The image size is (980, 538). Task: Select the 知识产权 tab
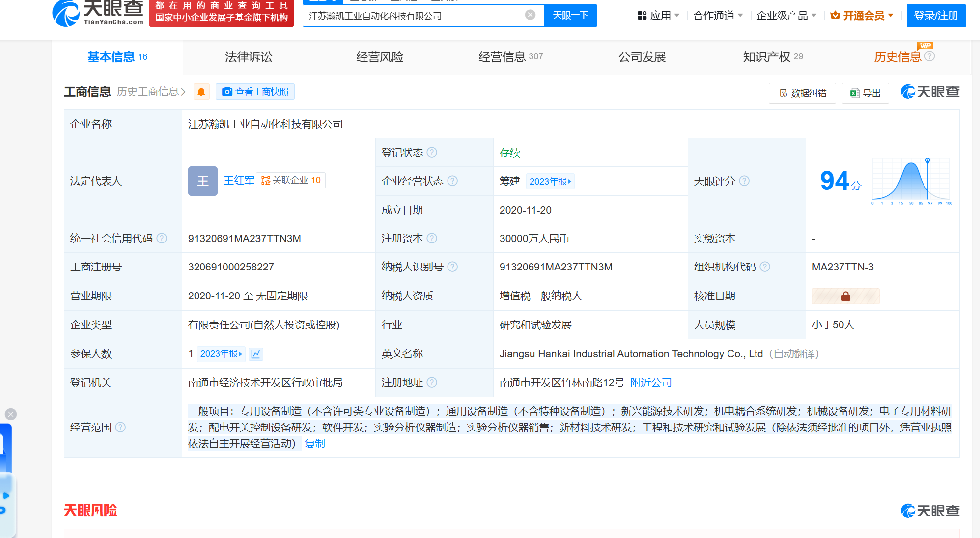click(773, 57)
